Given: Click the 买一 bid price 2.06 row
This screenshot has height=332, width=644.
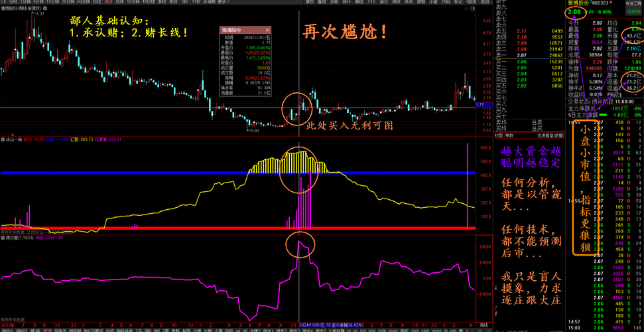Looking at the screenshot, I should [x=529, y=61].
